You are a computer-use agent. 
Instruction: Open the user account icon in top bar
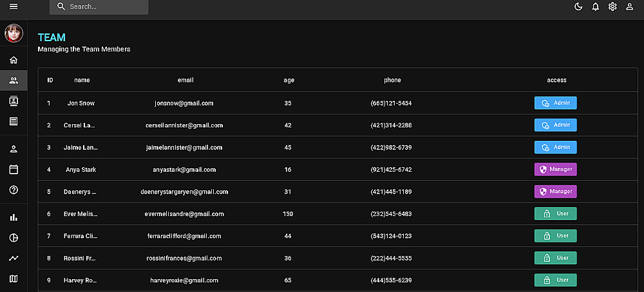point(630,6)
